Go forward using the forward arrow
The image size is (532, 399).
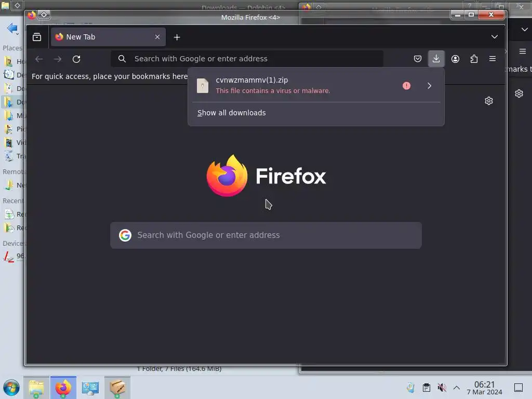(58, 59)
